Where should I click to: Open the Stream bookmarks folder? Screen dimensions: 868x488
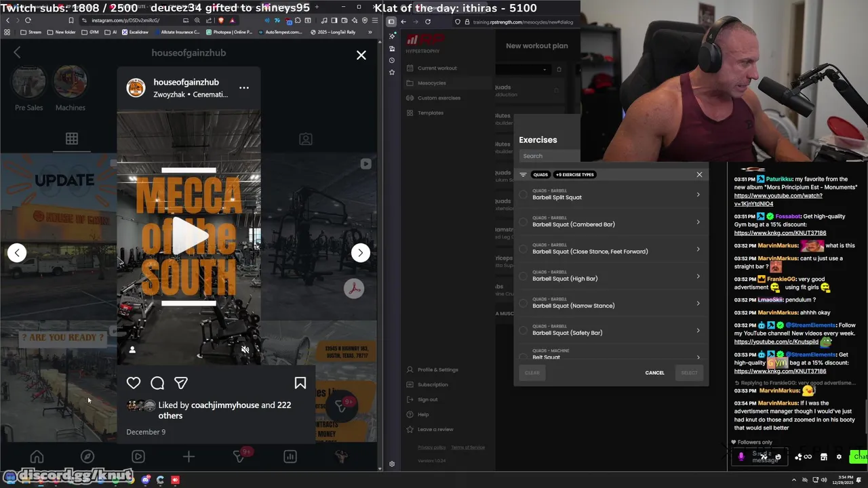pos(31,32)
